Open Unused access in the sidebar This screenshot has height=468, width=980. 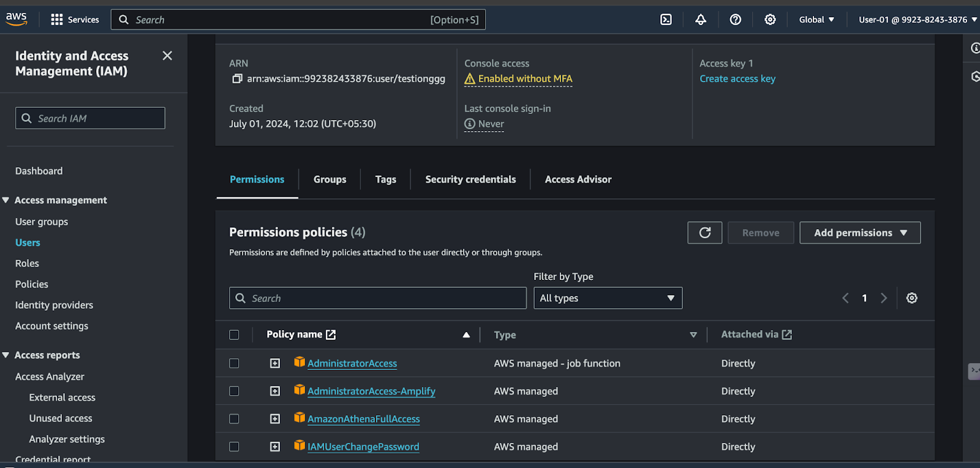pyautogui.click(x=61, y=418)
